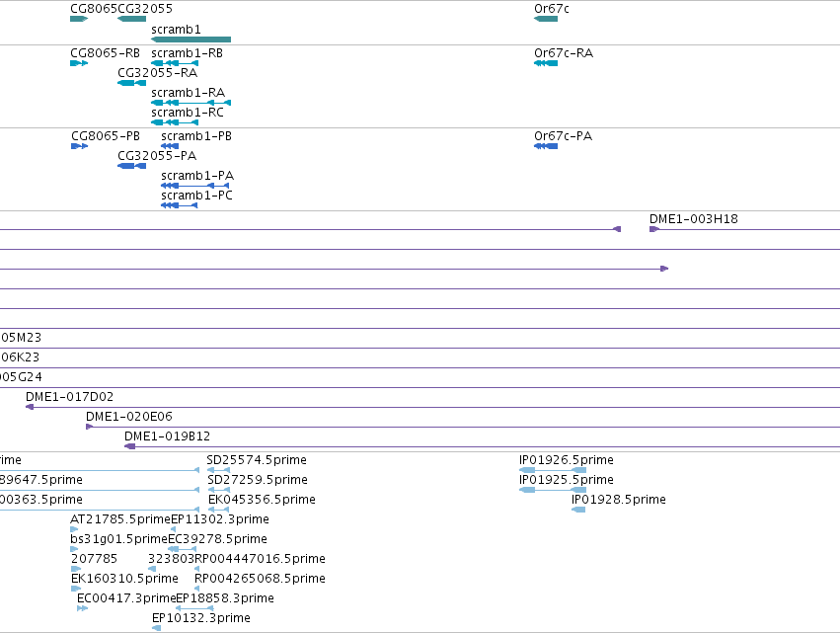This screenshot has height=633, width=840.
Task: Click the Or67c-PA protein glyph
Action: (x=546, y=146)
